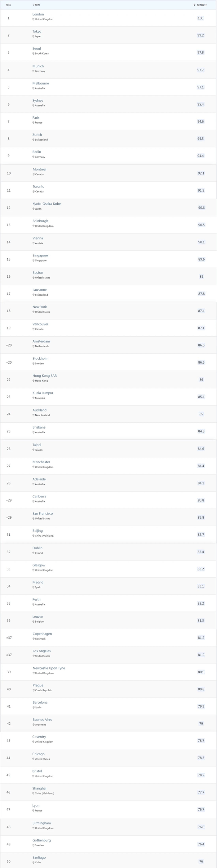The width and height of the screenshot is (217, 868).
Task: Open the Kuala Lumpur city link
Action: click(43, 393)
